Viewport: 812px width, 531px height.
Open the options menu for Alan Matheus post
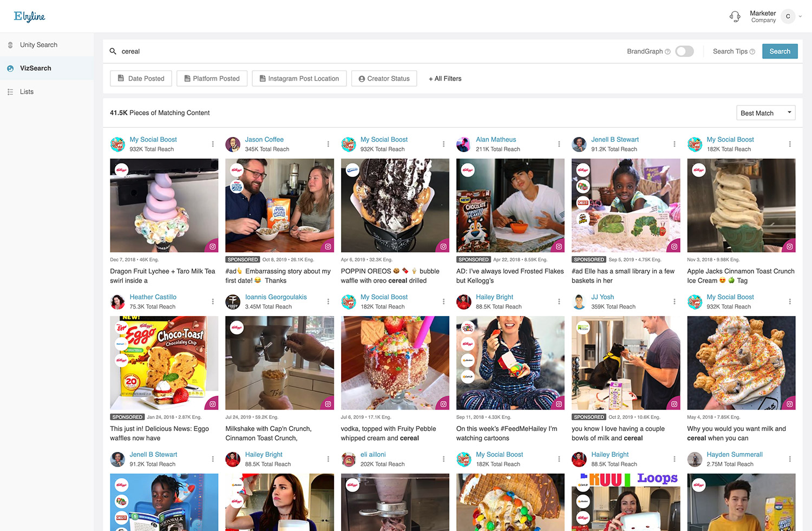[x=559, y=144]
